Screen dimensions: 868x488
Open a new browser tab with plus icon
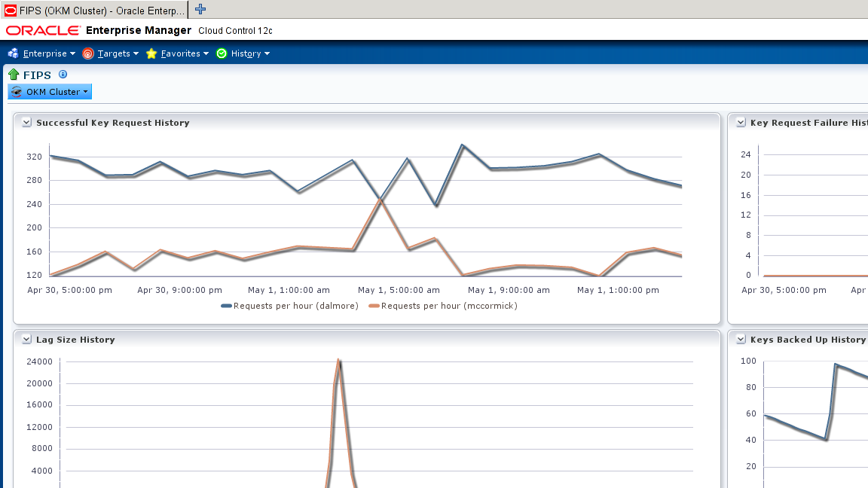200,9
